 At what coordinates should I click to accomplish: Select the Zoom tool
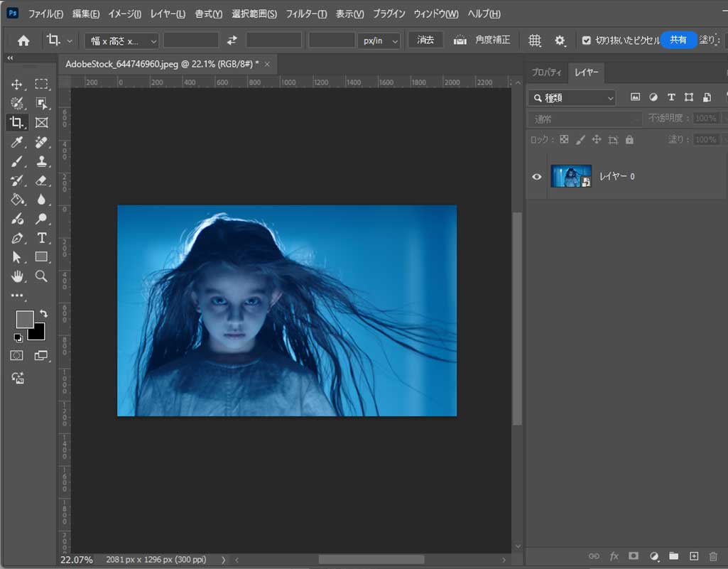[41, 276]
